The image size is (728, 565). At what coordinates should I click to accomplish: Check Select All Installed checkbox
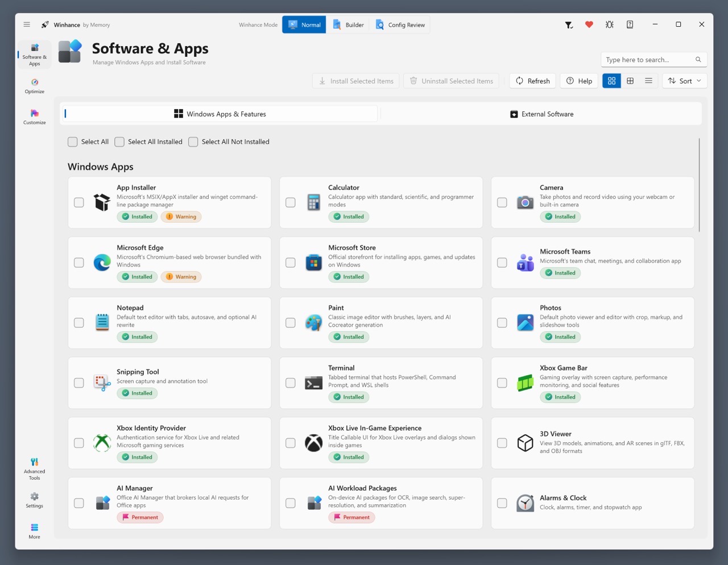[x=119, y=142]
